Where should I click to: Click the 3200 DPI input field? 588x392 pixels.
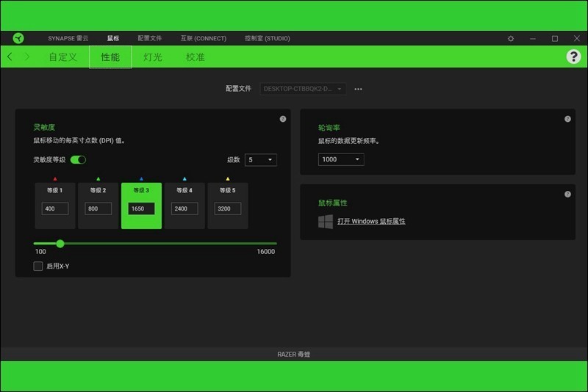click(x=228, y=208)
